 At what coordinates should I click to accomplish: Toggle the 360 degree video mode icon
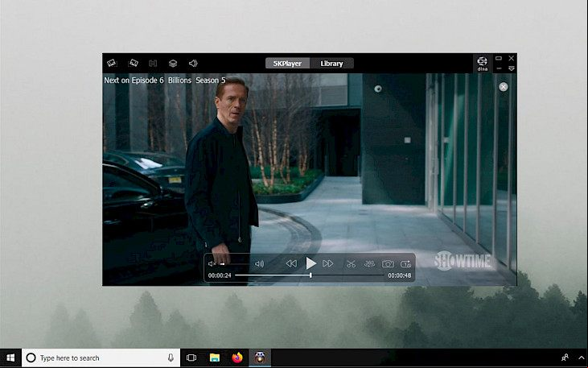click(369, 263)
